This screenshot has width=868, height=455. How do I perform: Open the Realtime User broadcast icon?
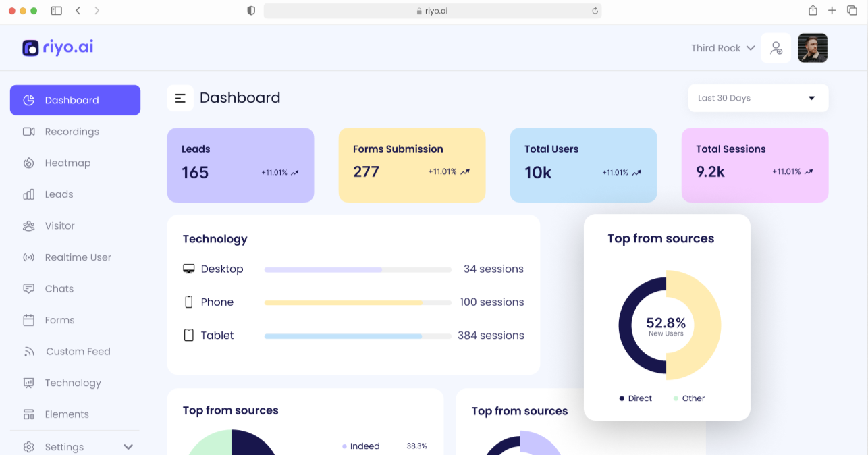coord(28,257)
